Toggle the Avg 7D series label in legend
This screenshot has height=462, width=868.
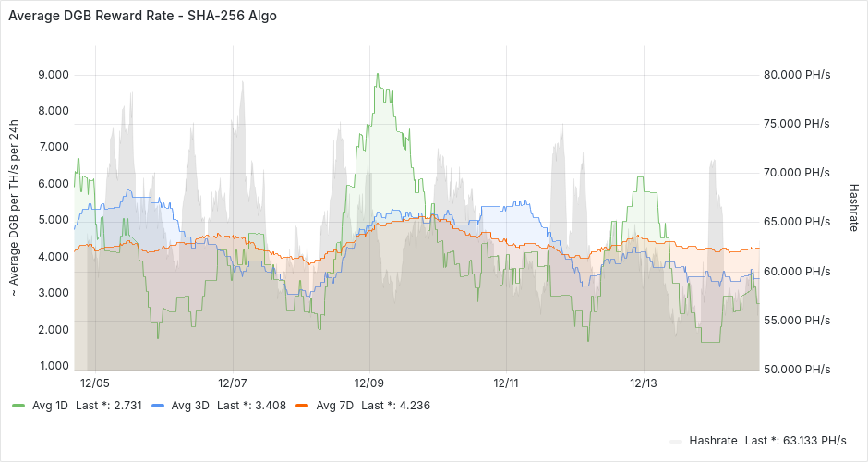(x=334, y=406)
